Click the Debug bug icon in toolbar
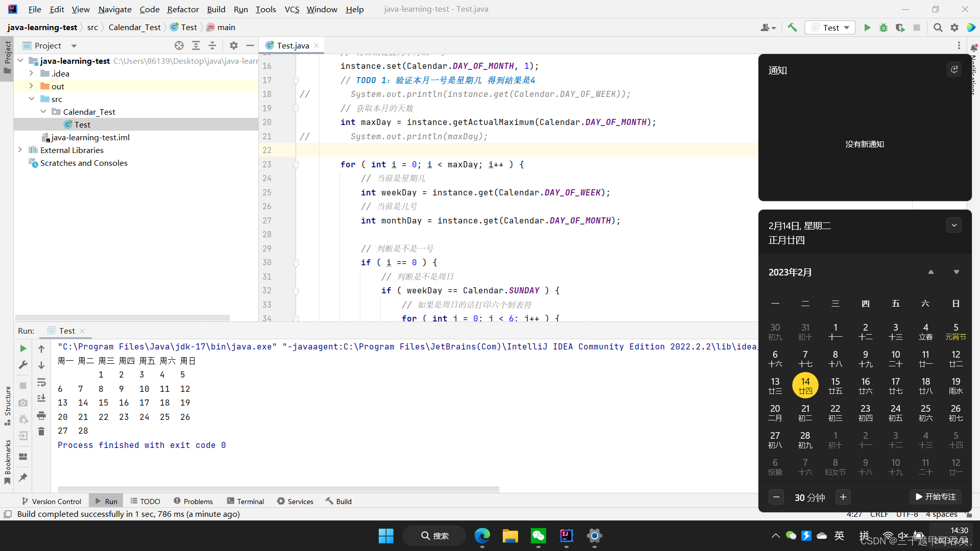The image size is (980, 551). [883, 28]
